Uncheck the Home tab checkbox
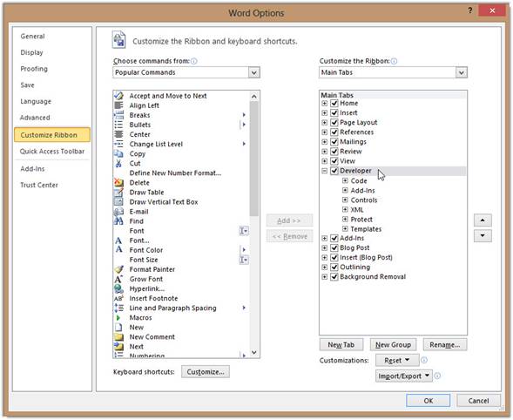This screenshot has height=420, width=513. (334, 103)
